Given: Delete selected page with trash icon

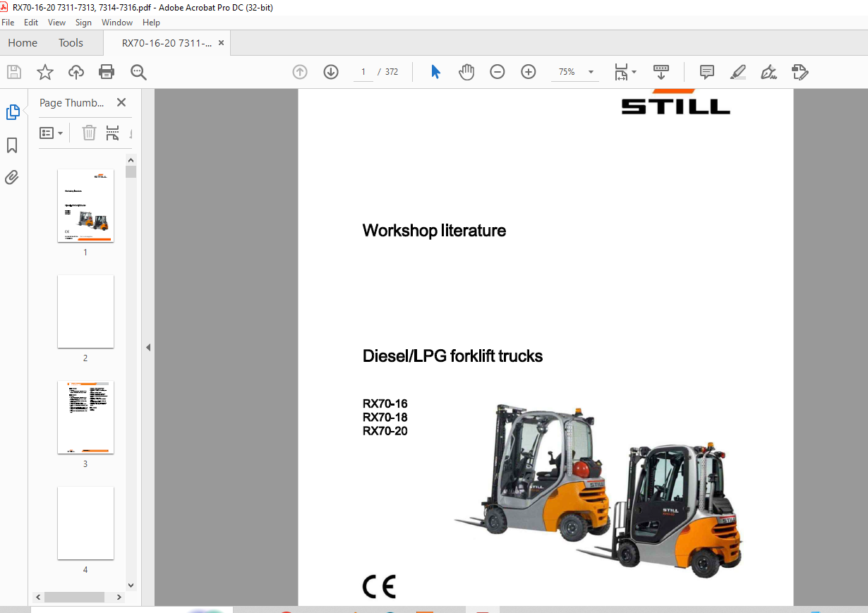Looking at the screenshot, I should [x=89, y=133].
